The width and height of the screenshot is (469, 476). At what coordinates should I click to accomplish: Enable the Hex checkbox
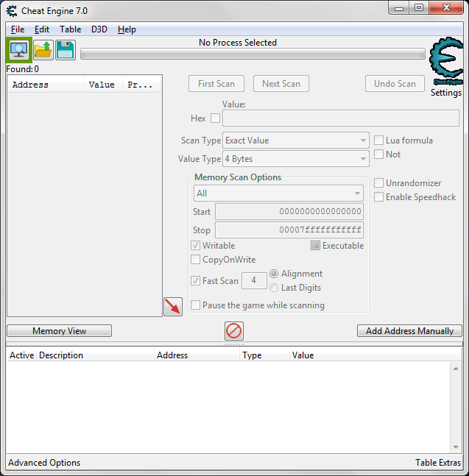[216, 118]
